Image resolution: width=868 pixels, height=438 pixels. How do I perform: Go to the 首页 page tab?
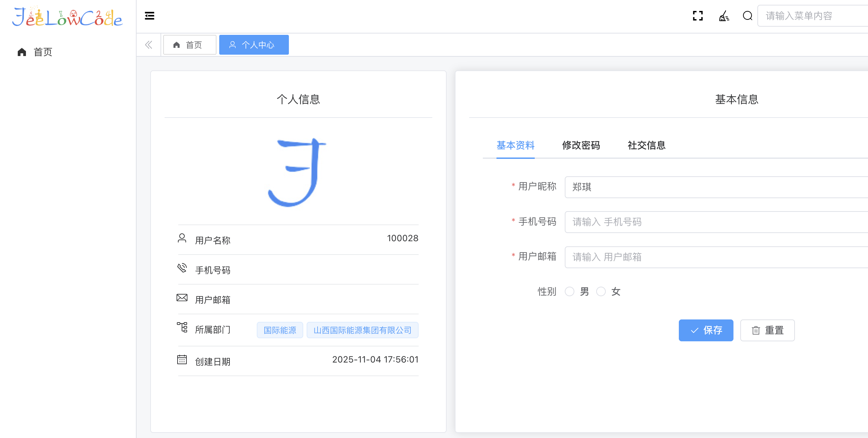(x=190, y=45)
